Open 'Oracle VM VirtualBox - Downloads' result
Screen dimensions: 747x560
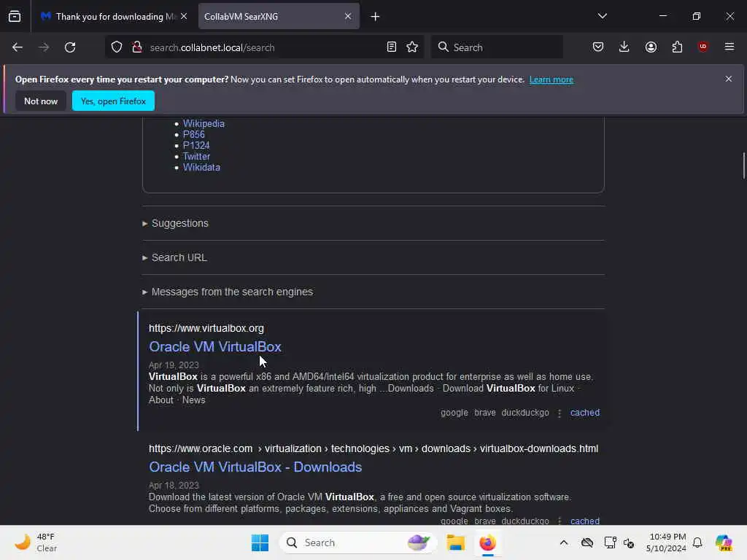tap(255, 467)
